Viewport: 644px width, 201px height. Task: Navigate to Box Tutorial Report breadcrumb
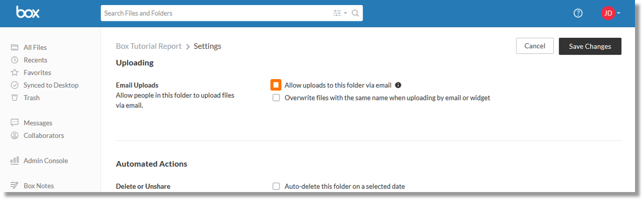click(148, 46)
